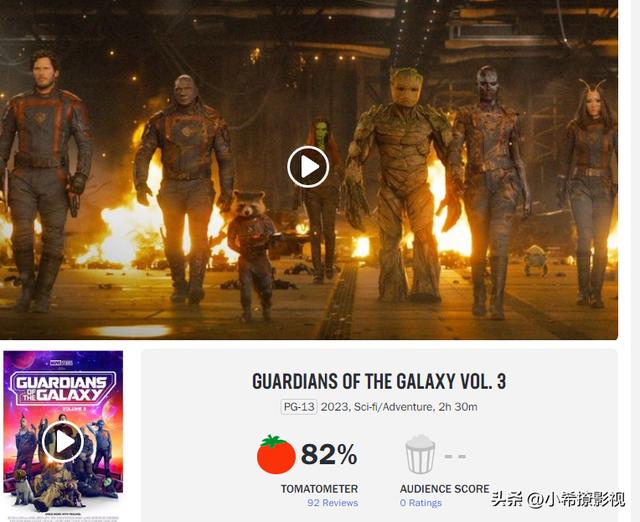The height and width of the screenshot is (522, 640).
Task: Open the 0 Ratings link
Action: (421, 503)
